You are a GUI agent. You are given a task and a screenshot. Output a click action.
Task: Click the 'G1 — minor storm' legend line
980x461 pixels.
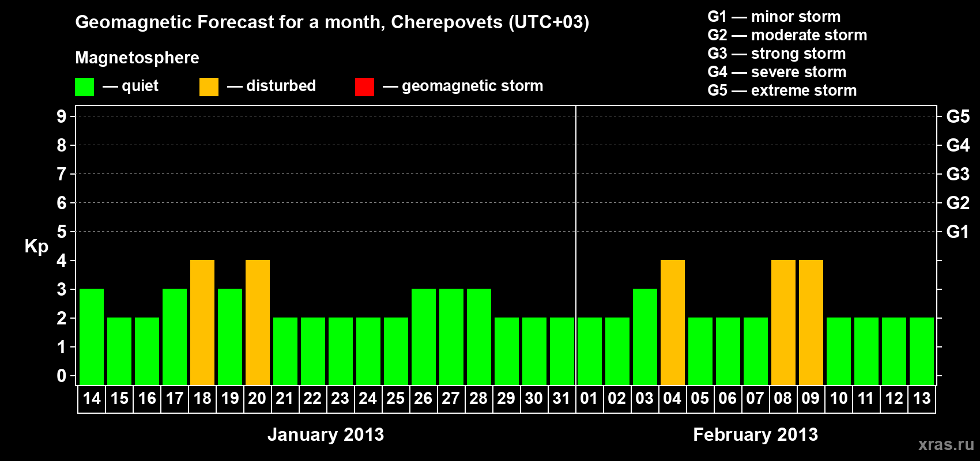tap(774, 17)
